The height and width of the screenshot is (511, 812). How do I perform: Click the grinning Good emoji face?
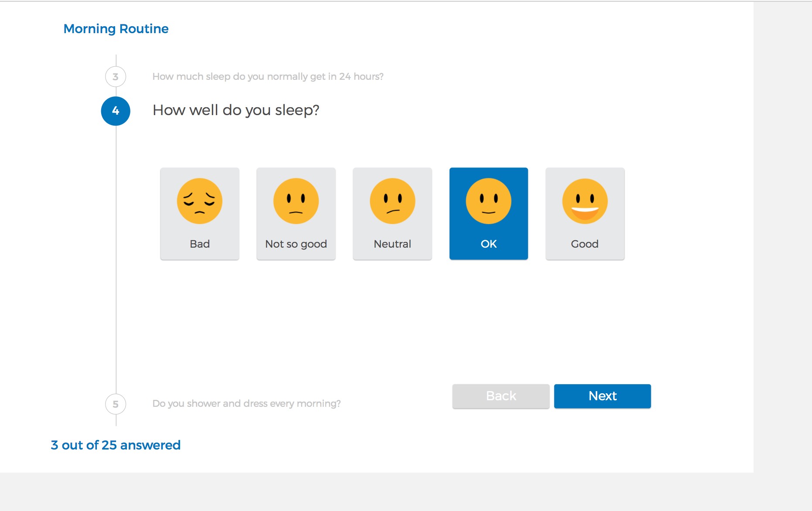585,201
